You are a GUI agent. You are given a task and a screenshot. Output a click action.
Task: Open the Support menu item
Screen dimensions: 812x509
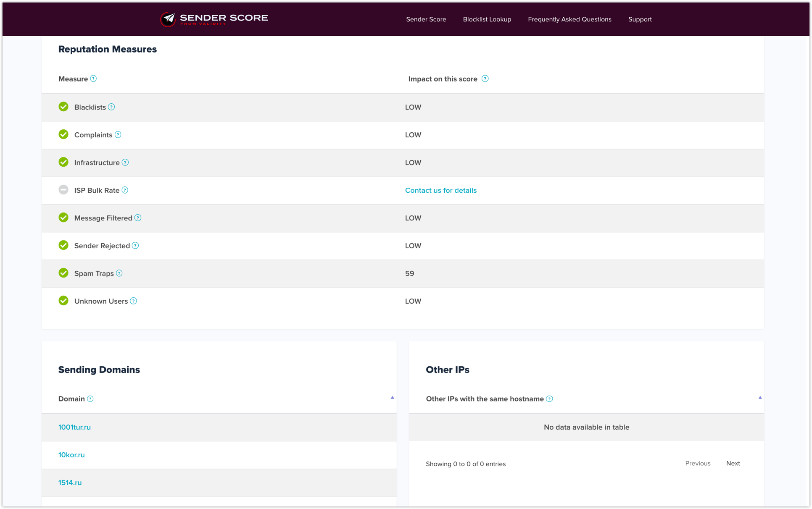pyautogui.click(x=640, y=19)
